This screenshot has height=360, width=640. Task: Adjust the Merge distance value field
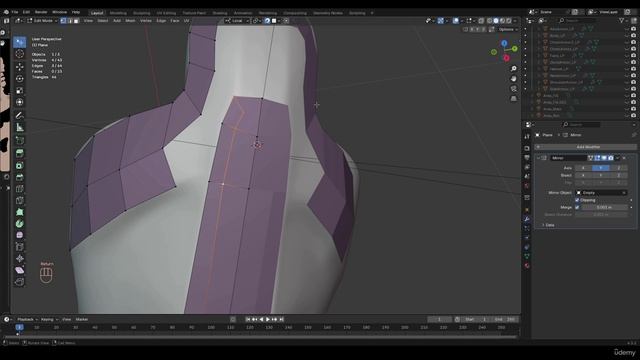[x=604, y=207]
